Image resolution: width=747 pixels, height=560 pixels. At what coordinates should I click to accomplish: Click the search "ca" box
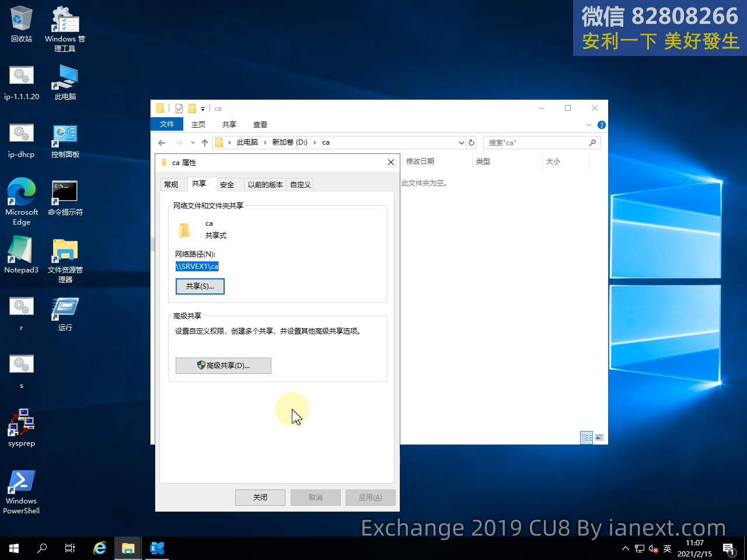click(x=541, y=142)
